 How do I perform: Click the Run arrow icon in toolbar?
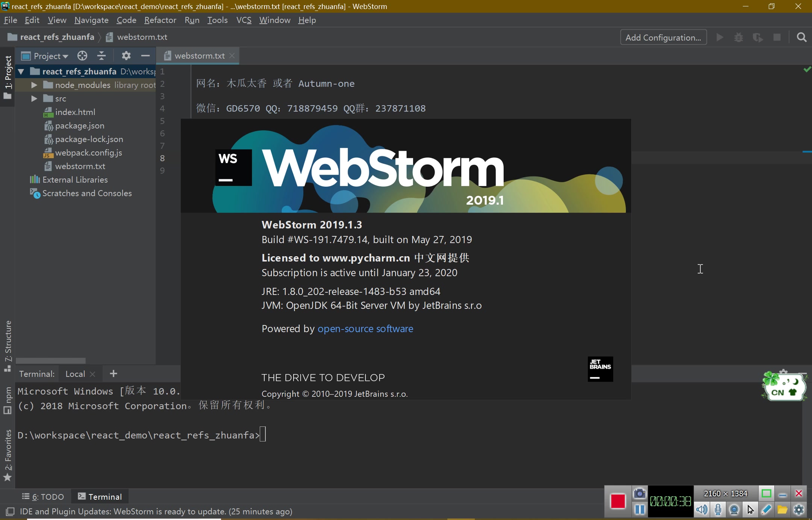pos(720,37)
